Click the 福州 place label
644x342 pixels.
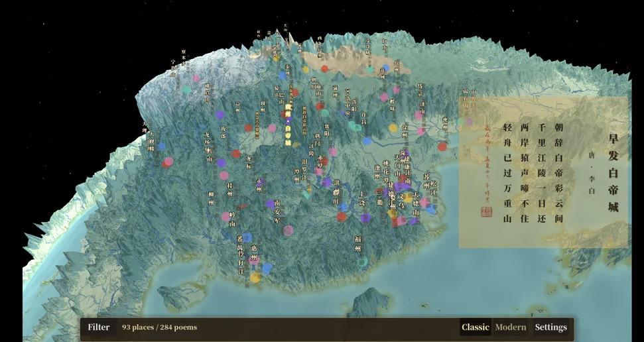click(x=357, y=243)
